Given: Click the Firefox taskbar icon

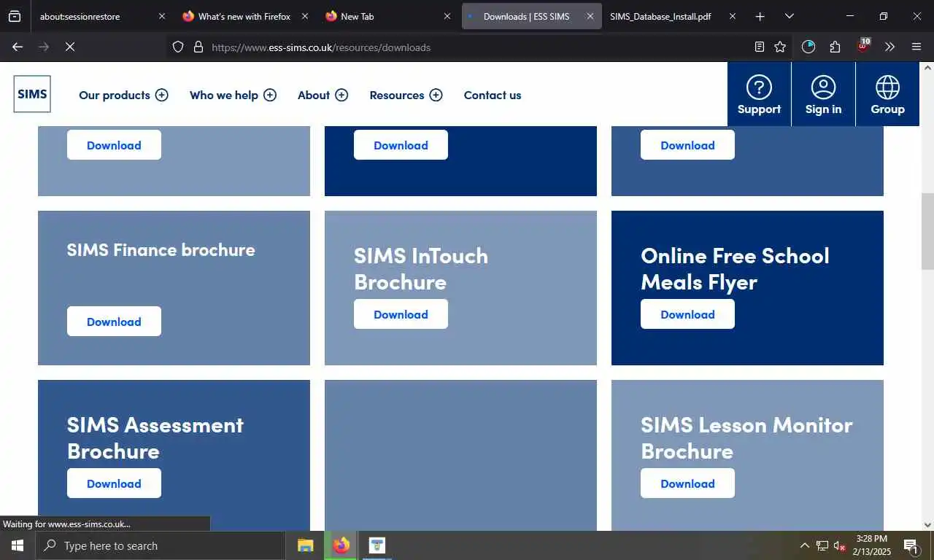Looking at the screenshot, I should point(341,545).
